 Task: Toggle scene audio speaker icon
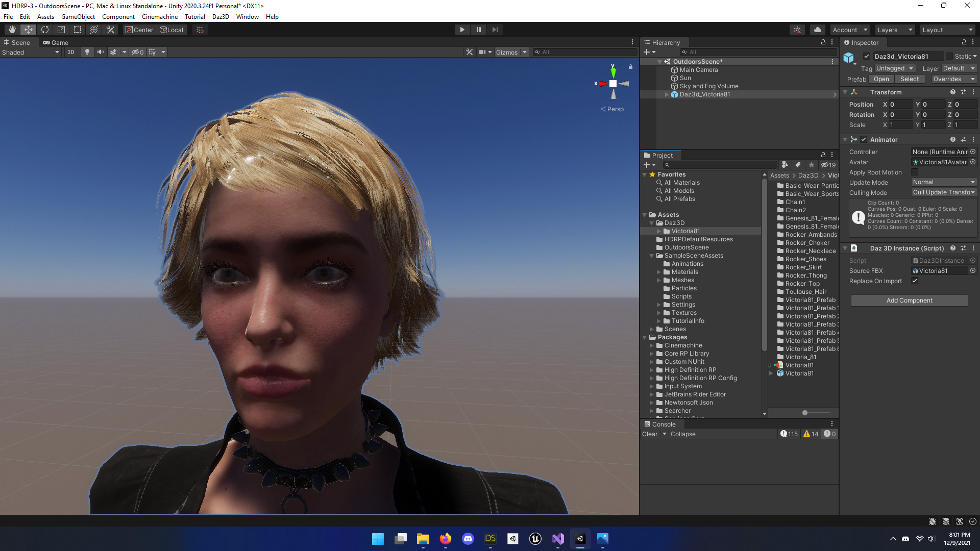(x=100, y=52)
